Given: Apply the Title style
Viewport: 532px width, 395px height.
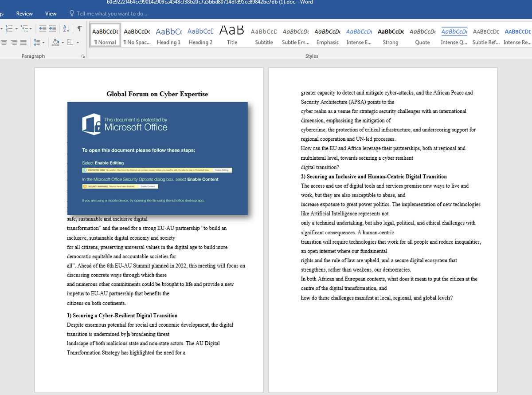Looking at the screenshot, I should pos(232,36).
